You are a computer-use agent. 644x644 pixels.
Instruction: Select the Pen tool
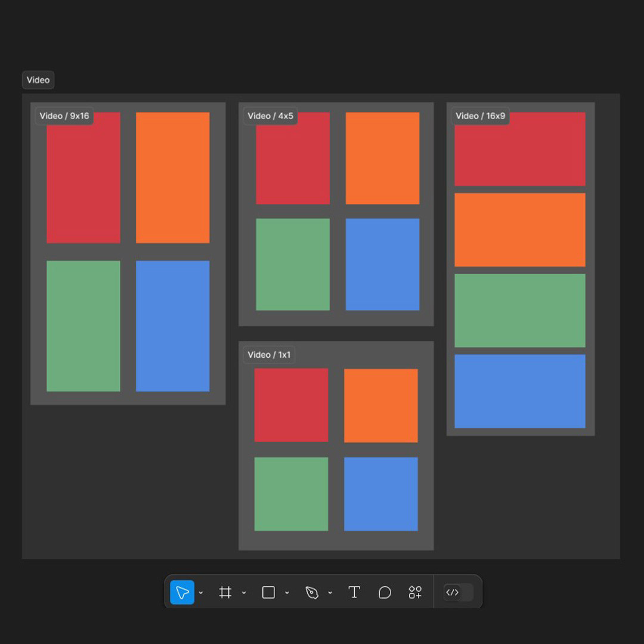coord(312,592)
